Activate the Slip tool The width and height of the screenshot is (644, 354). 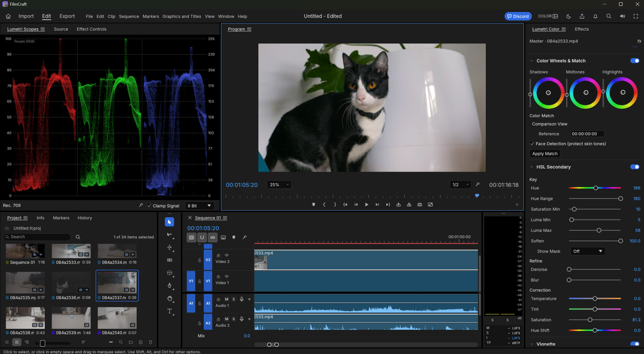(170, 273)
